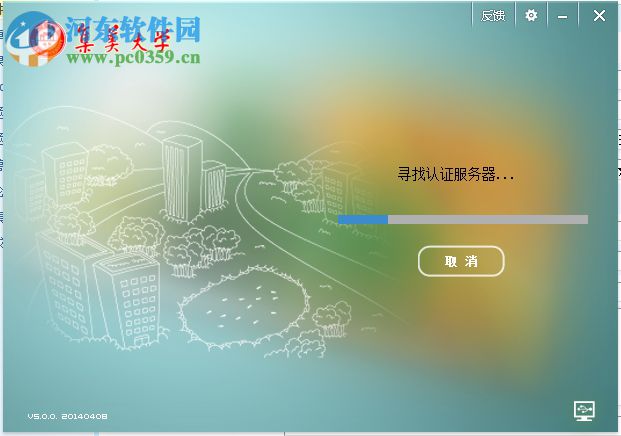Cancel the authentication server search
Viewport: 621px width, 436px height.
[461, 261]
